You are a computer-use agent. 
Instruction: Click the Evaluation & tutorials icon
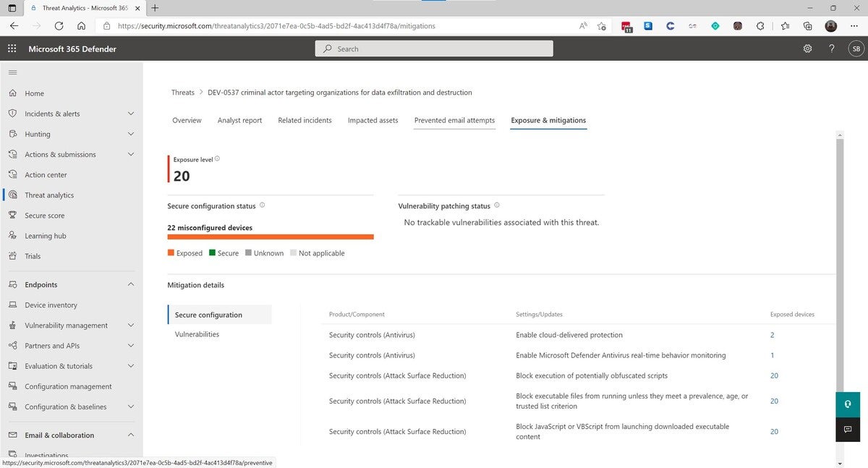coord(12,366)
